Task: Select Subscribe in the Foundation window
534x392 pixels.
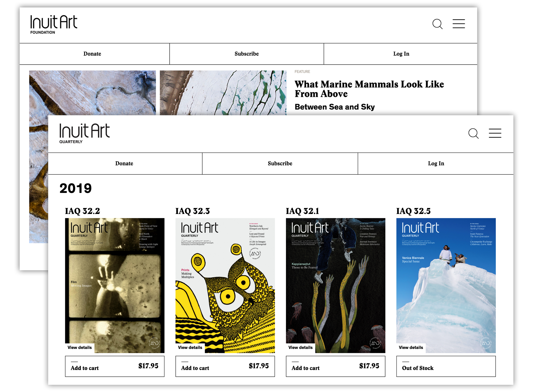Action: coord(247,54)
